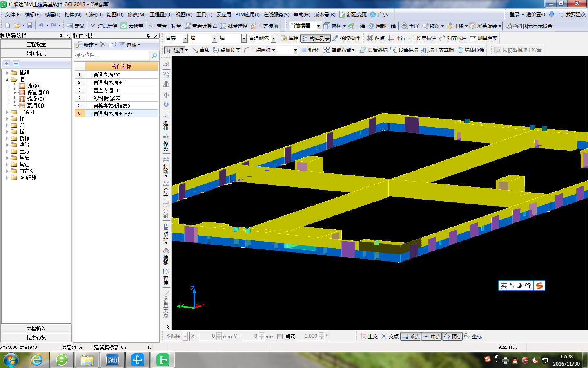This screenshot has height=368, width=588.
Task: Click 全屏 full screen tool
Action: pyautogui.click(x=410, y=26)
